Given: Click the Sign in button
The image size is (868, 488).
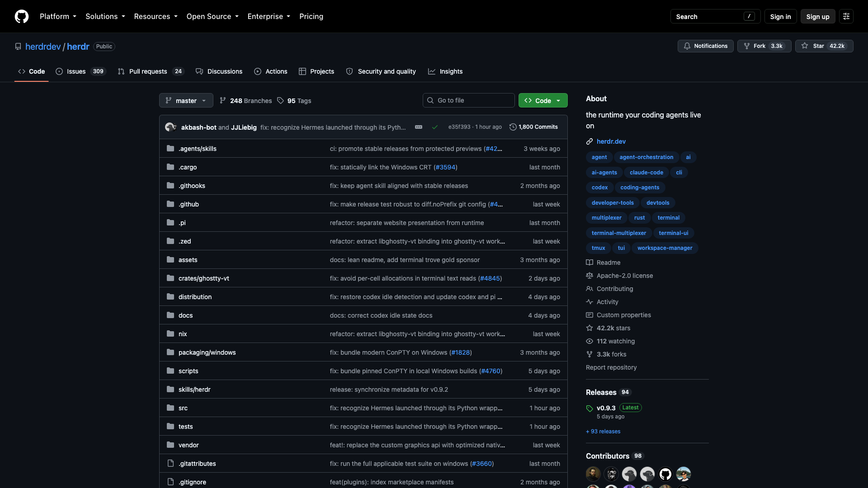Looking at the screenshot, I should (780, 16).
